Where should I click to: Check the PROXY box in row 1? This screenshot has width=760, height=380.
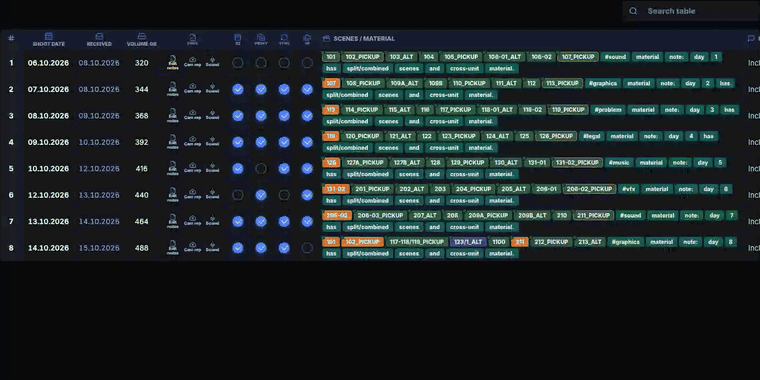tap(261, 63)
